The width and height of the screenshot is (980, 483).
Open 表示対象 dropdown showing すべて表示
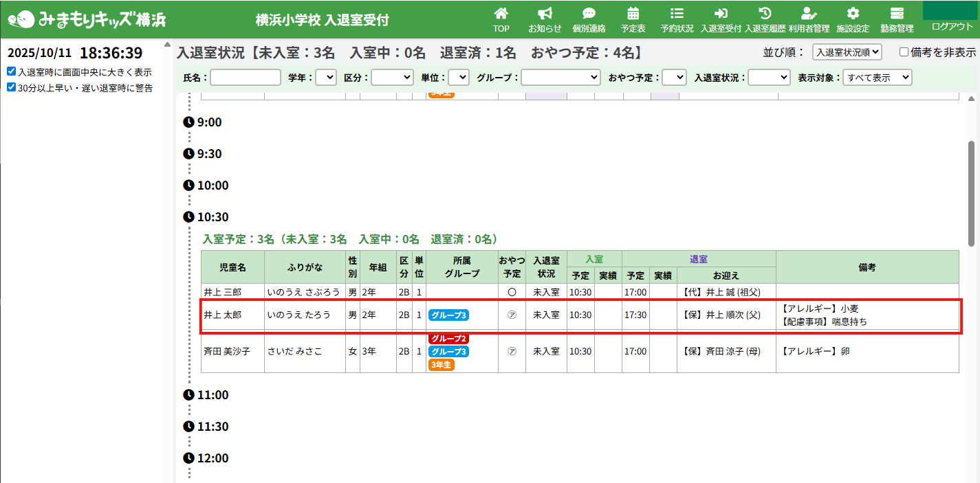877,78
